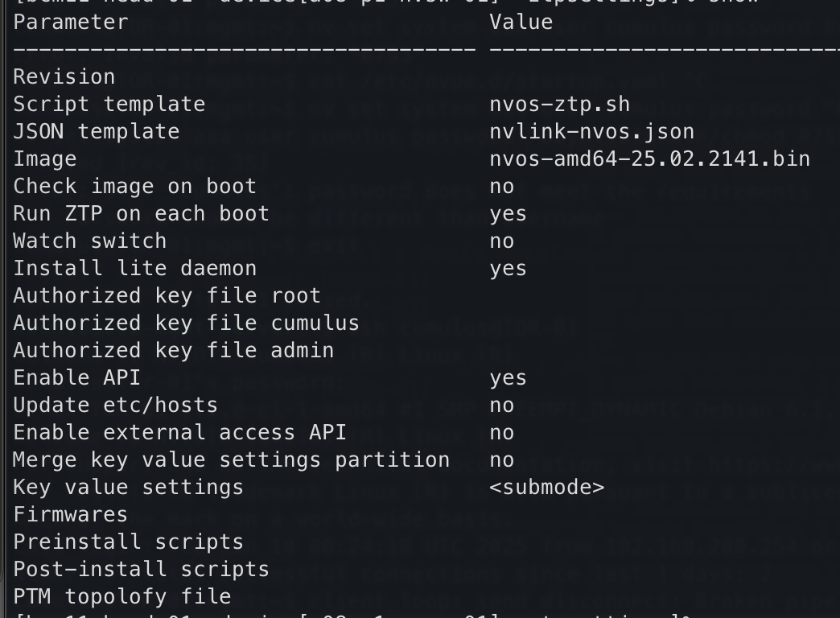Image resolution: width=840 pixels, height=618 pixels.
Task: Click the nvlink-nvos.json JSON template value
Action: tap(591, 132)
